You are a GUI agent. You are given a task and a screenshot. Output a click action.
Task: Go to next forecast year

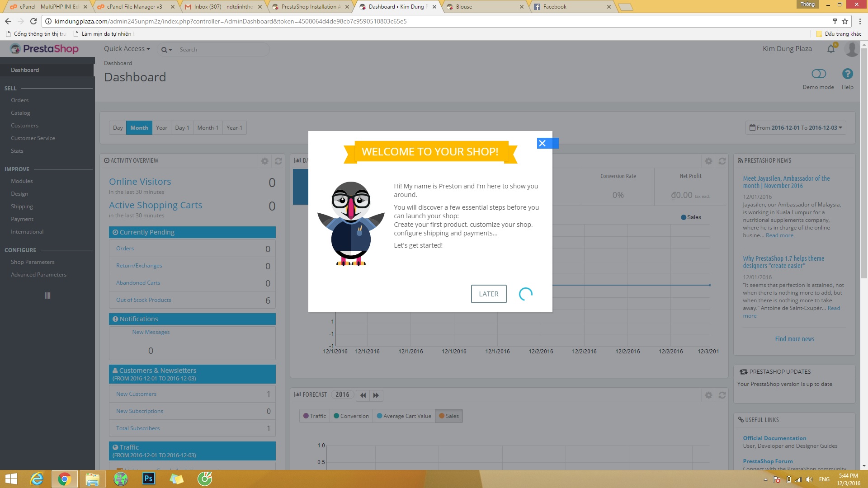tap(376, 395)
